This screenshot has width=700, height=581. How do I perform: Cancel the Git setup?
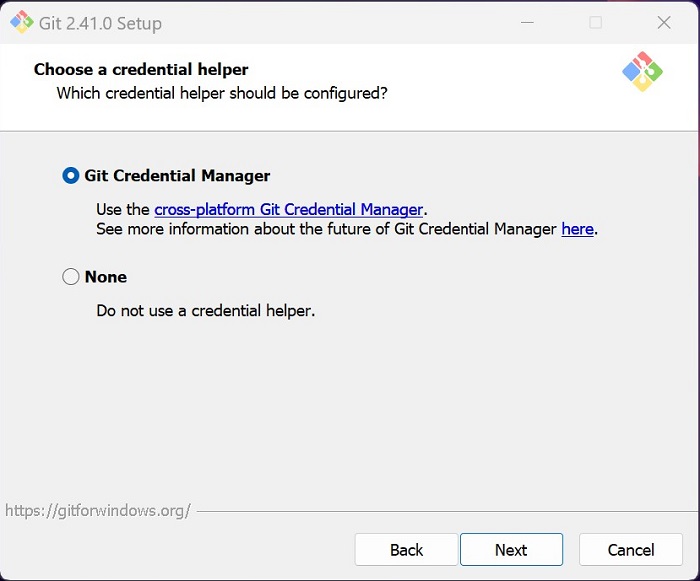pos(631,550)
